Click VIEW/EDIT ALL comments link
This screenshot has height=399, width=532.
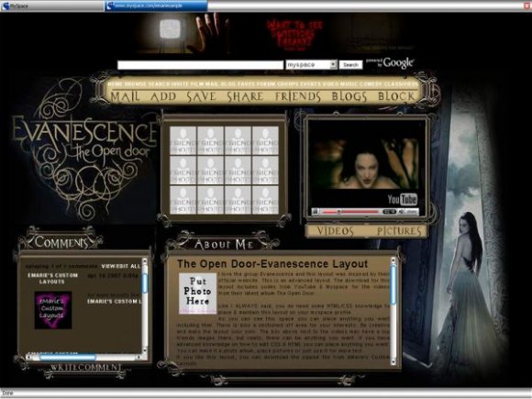pyautogui.click(x=121, y=266)
